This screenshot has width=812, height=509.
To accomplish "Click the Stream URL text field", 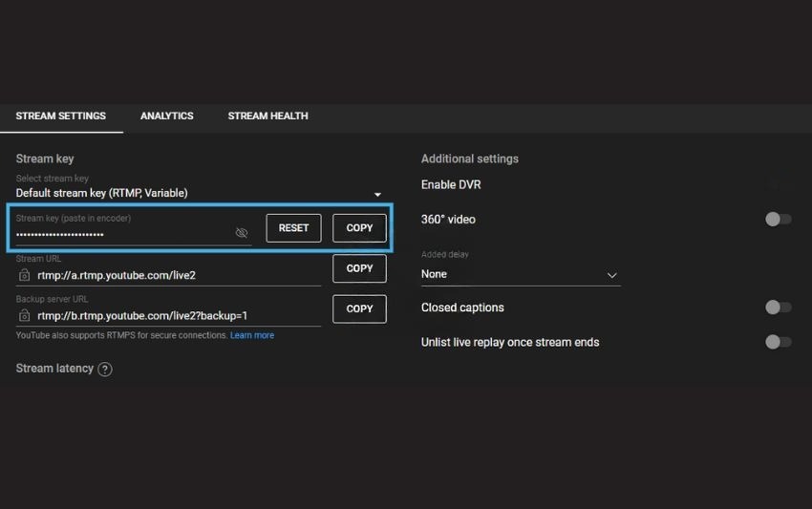I will point(172,275).
